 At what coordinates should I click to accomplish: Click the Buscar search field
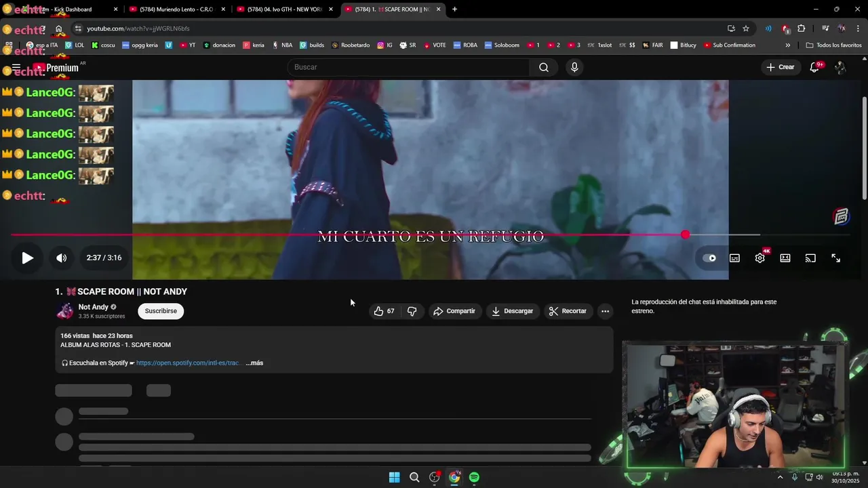[408, 67]
